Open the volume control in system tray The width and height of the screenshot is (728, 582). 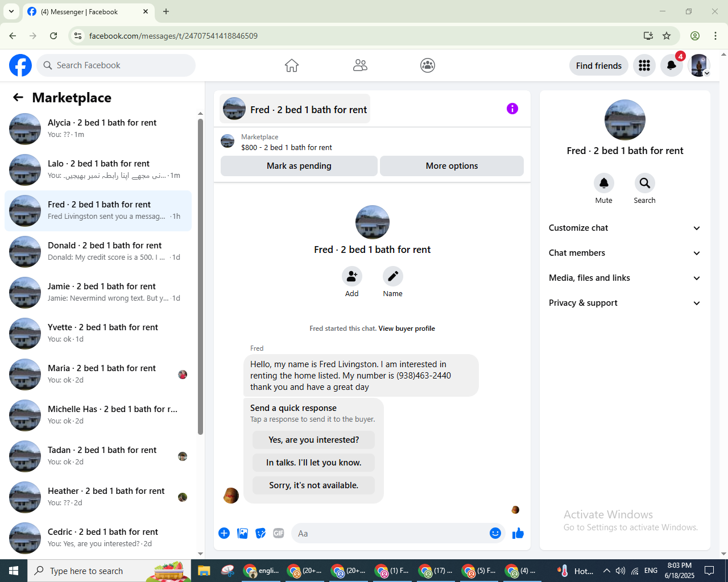(x=621, y=571)
